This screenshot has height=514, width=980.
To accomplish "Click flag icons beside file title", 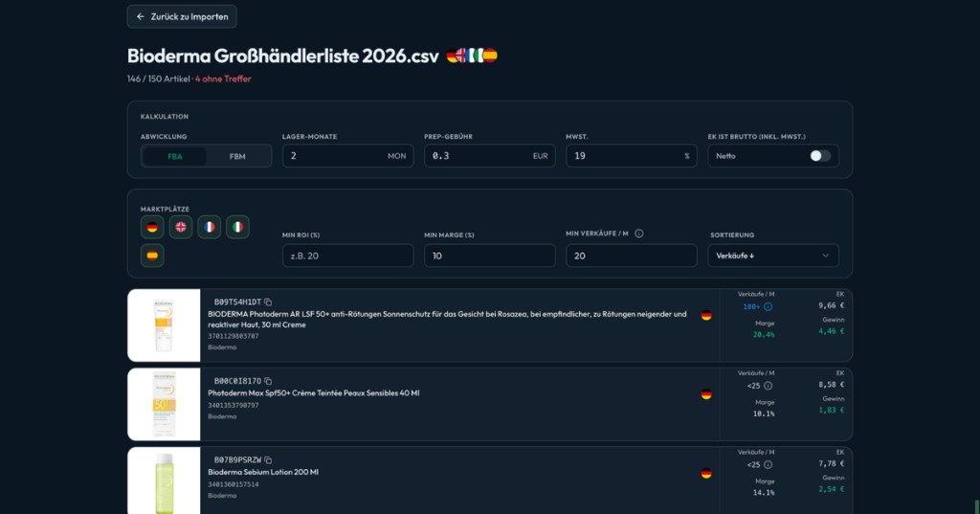I will pyautogui.click(x=472, y=56).
